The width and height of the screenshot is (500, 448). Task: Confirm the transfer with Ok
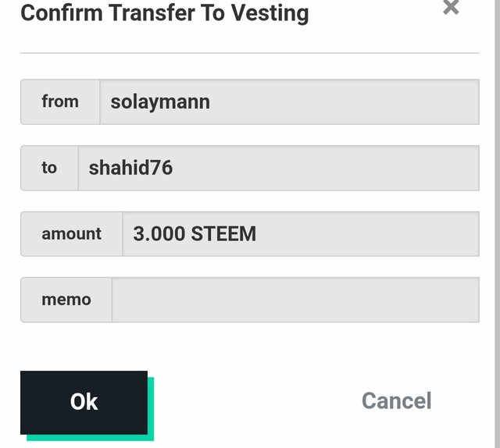tap(84, 402)
